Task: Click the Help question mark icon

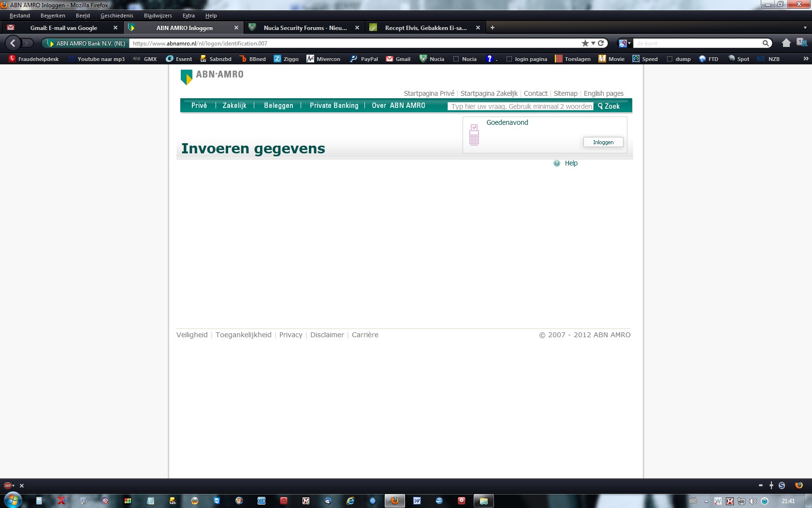Action: 557,163
